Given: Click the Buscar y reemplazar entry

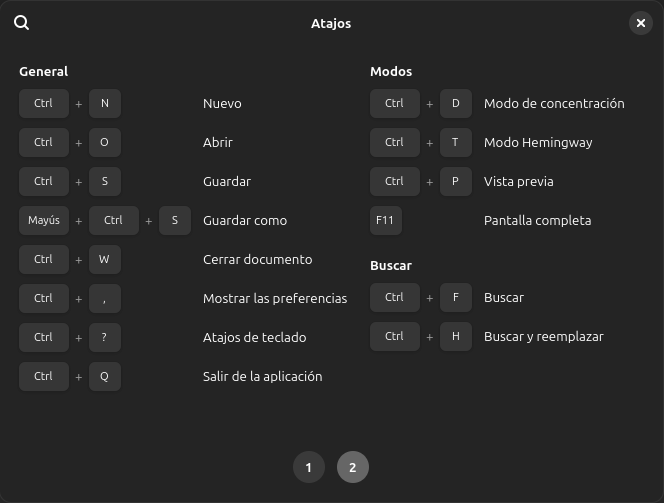Looking at the screenshot, I should 544,336.
